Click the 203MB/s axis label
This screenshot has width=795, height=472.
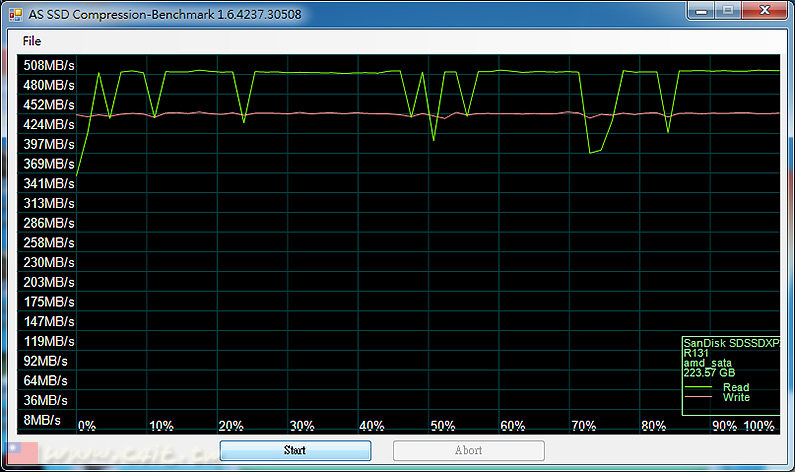[x=49, y=282]
